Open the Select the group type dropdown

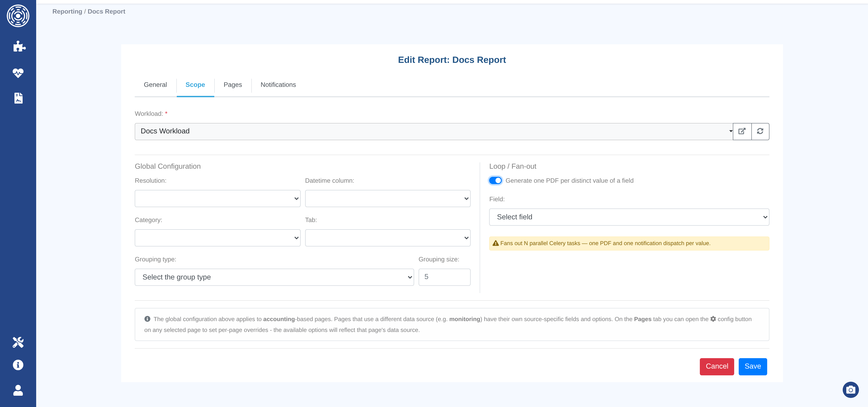[274, 277]
